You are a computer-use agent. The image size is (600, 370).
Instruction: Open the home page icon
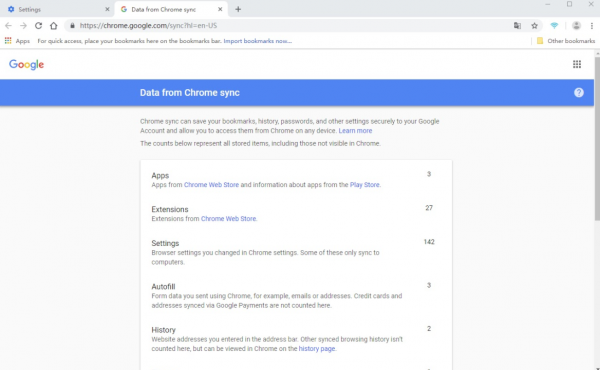pyautogui.click(x=54, y=26)
